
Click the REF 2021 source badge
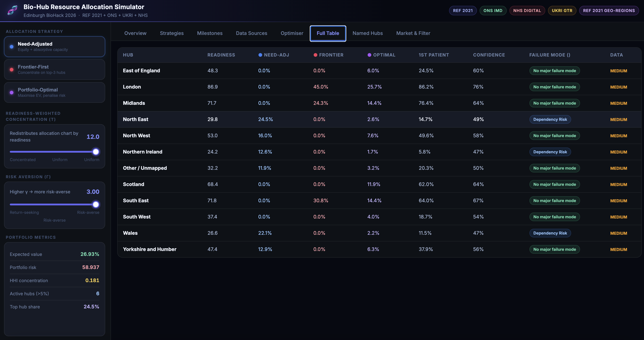(463, 10)
